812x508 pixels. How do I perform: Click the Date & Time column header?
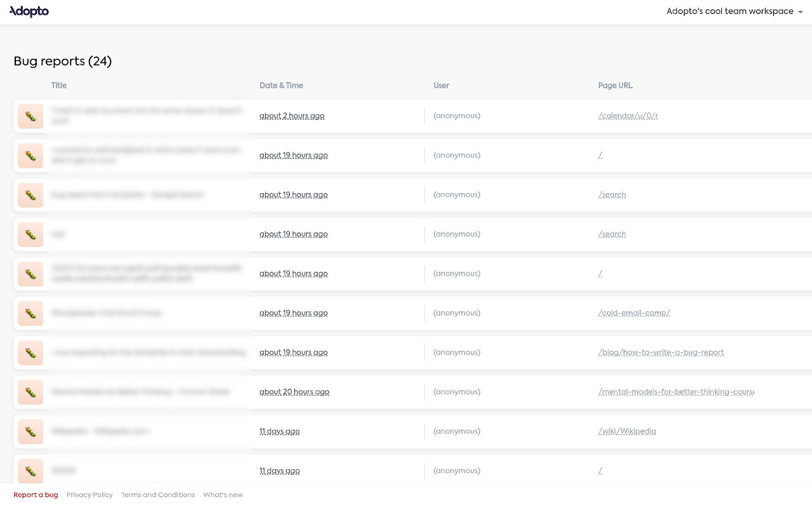click(281, 85)
